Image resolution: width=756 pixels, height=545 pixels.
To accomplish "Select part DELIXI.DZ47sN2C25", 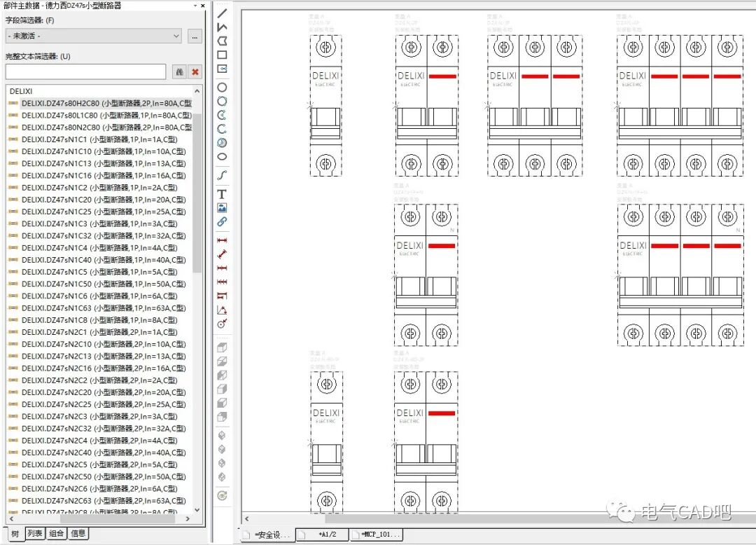I will tap(103, 405).
